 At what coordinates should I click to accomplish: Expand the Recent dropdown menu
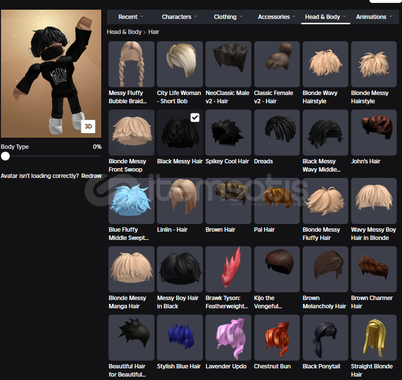(131, 17)
